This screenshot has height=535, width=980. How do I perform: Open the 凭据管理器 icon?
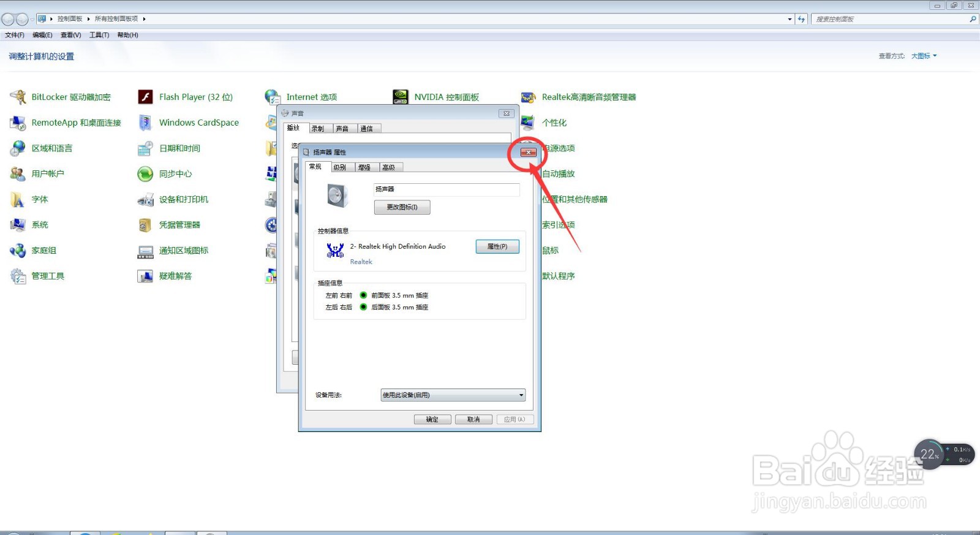pyautogui.click(x=145, y=225)
